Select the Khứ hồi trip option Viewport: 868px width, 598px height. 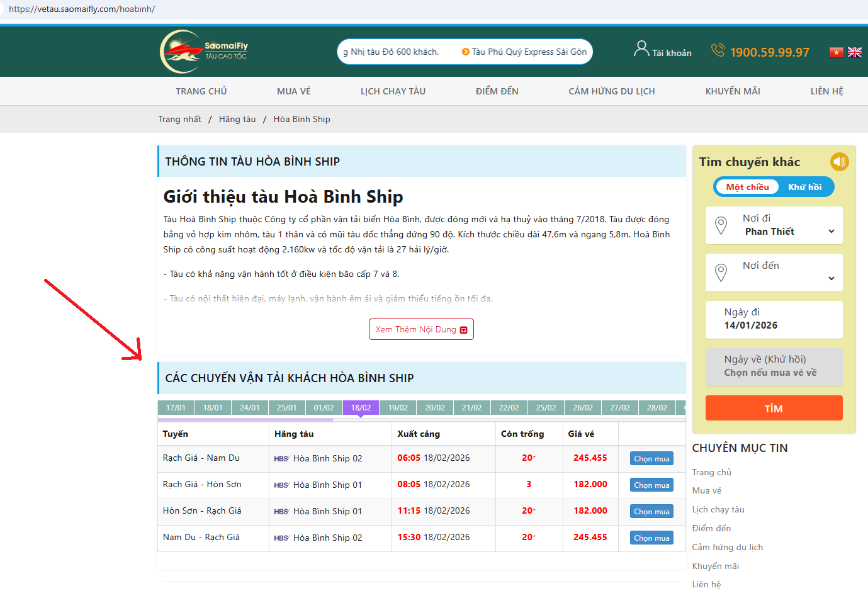pyautogui.click(x=804, y=187)
